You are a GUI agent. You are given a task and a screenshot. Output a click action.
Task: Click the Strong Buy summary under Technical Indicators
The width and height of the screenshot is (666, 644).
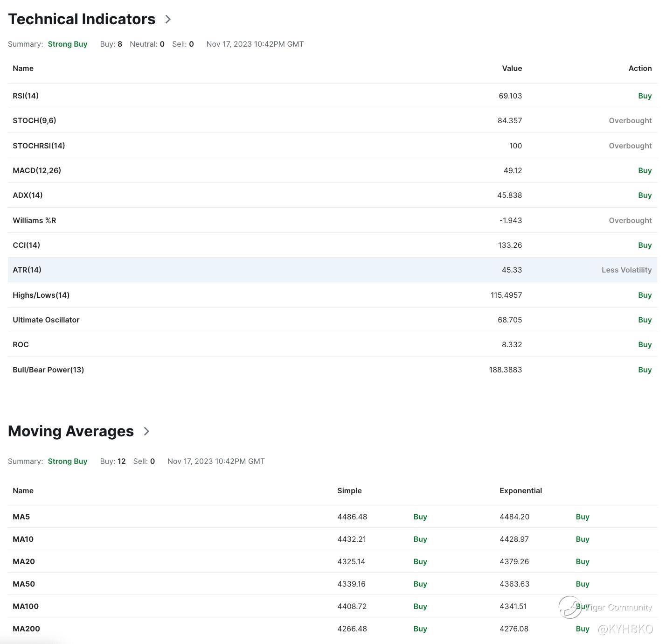tap(68, 44)
